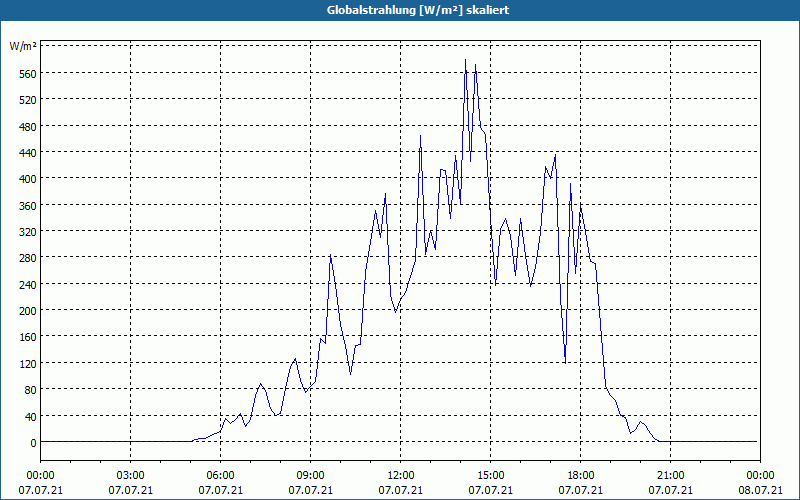The width and height of the screenshot is (800, 500).
Task: Select the "07.07.21" date under 09:00
Action: click(310, 490)
